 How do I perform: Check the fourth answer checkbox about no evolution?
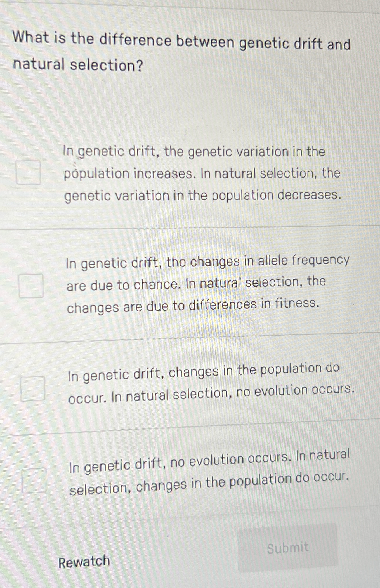pos(34,480)
